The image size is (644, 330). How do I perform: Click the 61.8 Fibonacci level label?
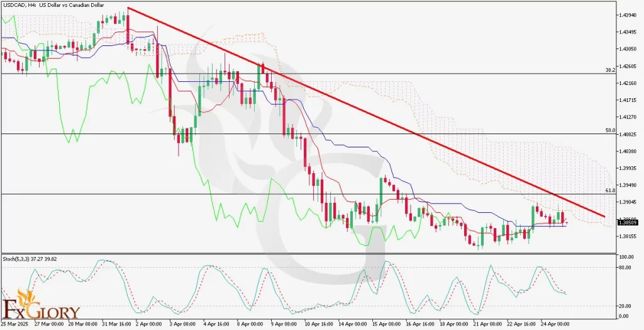point(611,191)
